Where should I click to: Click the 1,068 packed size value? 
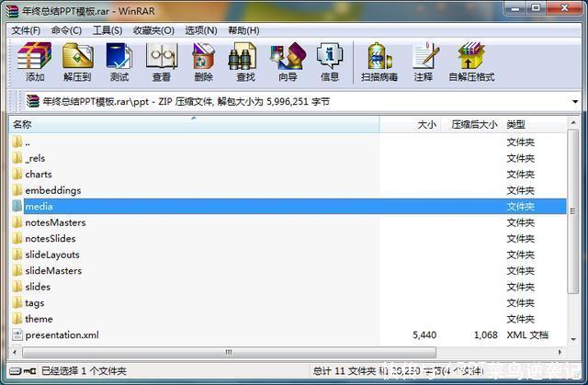[x=486, y=334]
